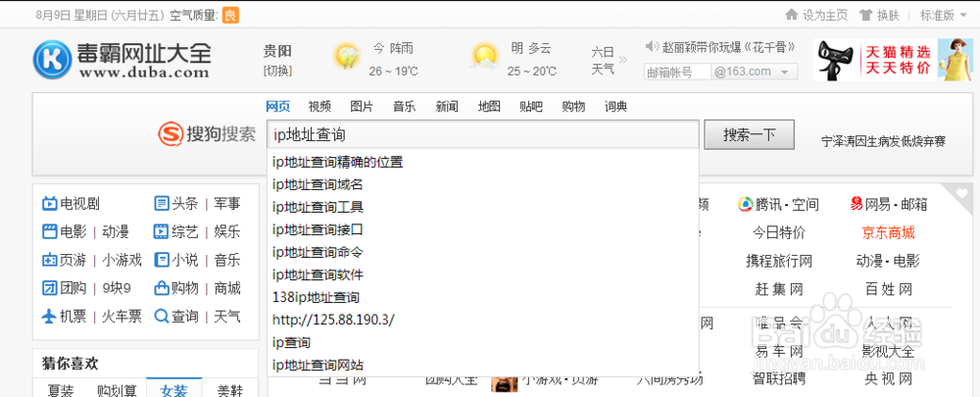Select the 贴吧 search tab

(x=531, y=107)
